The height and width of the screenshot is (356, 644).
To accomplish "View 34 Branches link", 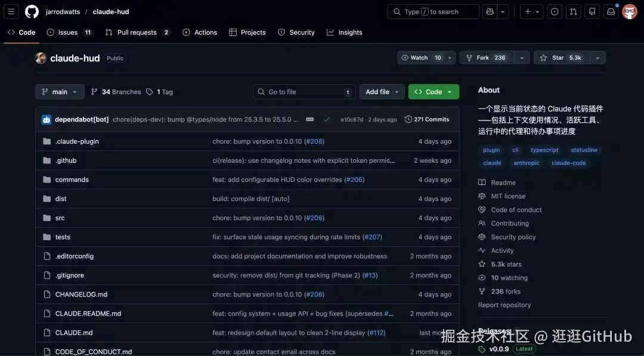I will [x=116, y=92].
